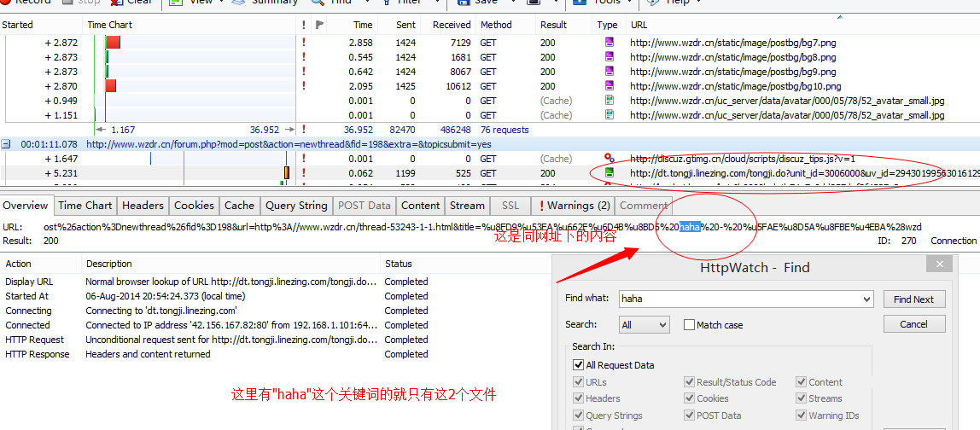
Task: Toggle the Cookies search checkbox
Action: 690,398
